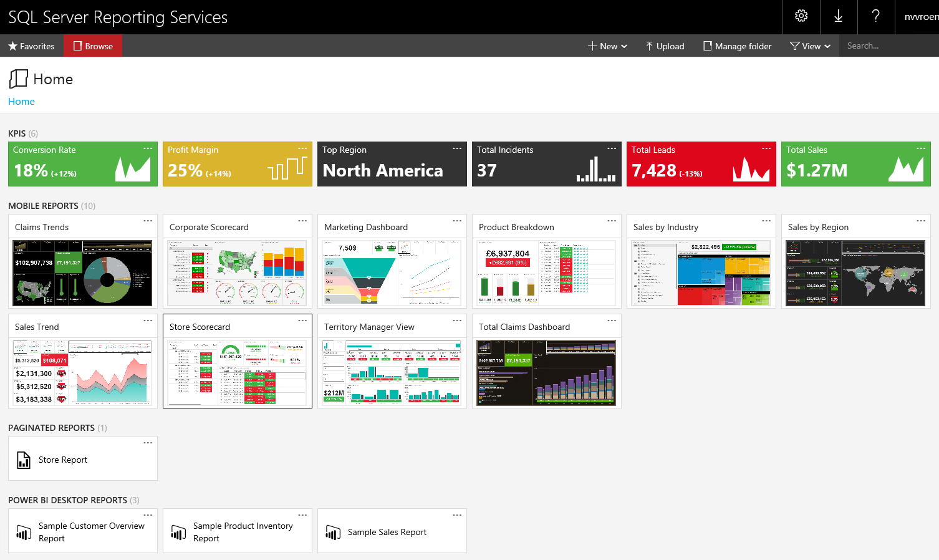The image size is (939, 560).
Task: Open help via the question mark icon
Action: point(875,17)
